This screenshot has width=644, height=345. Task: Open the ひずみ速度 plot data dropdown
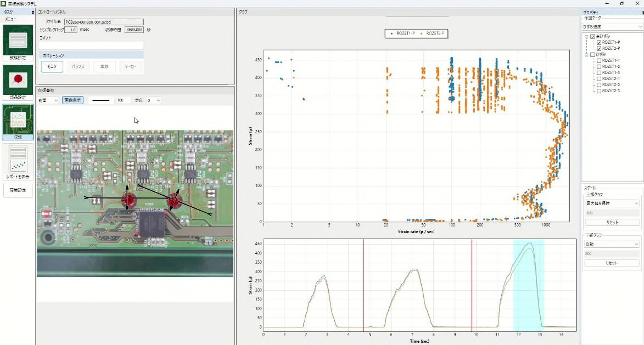[x=612, y=27]
